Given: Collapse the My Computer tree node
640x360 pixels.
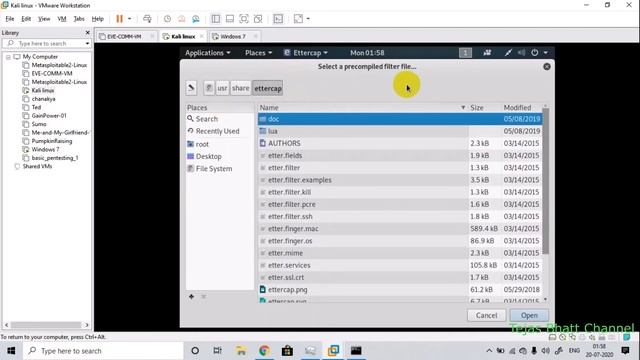Looking at the screenshot, I should (8, 57).
